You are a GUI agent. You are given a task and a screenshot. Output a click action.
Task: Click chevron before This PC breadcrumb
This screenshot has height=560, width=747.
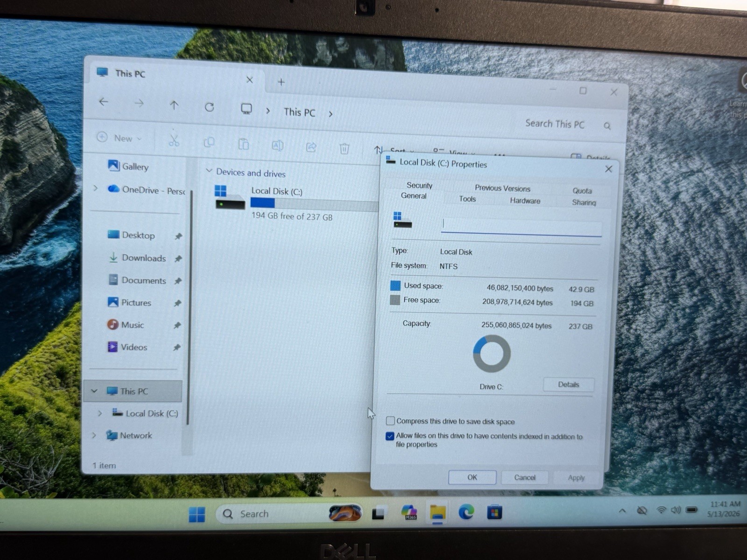tap(268, 111)
